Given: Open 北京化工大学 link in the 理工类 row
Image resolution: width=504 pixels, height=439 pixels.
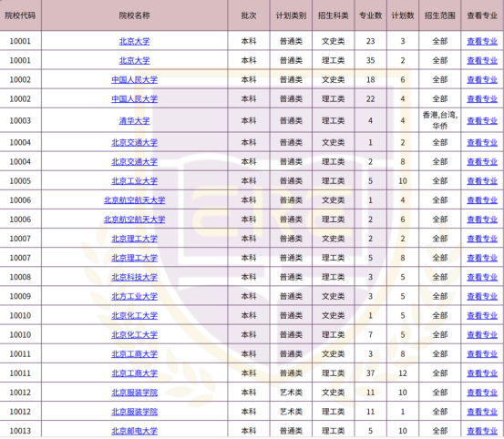Looking at the screenshot, I should tap(134, 334).
